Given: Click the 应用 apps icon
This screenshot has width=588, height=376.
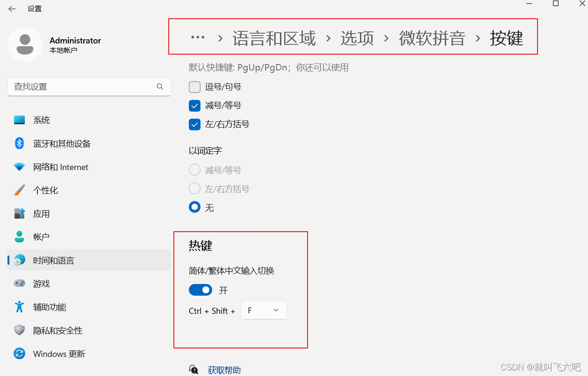Looking at the screenshot, I should coord(19,213).
